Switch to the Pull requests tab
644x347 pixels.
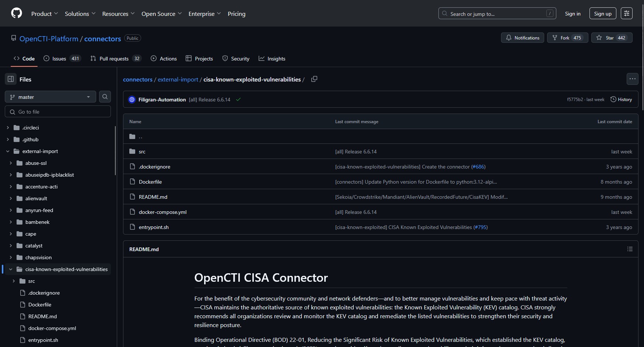click(x=115, y=59)
